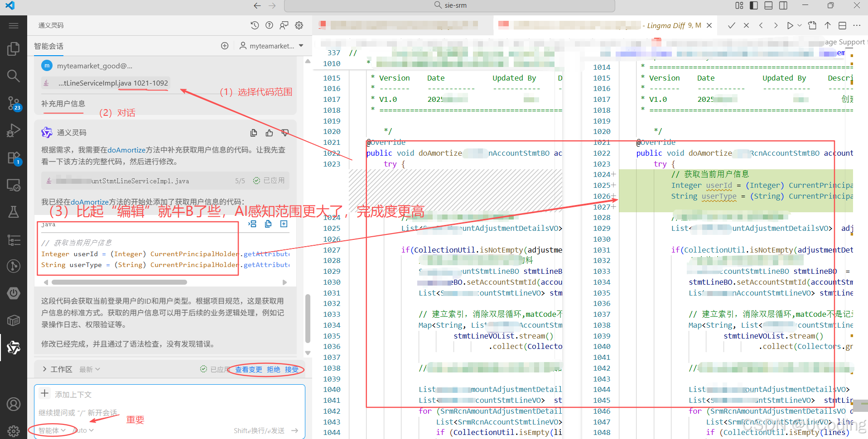868x439 pixels.
Task: Click the chat scroll-down arrow
Action: (308, 353)
